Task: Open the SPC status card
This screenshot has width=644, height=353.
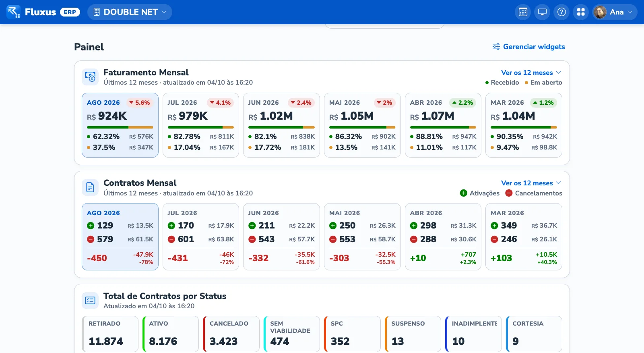Action: tap(352, 334)
